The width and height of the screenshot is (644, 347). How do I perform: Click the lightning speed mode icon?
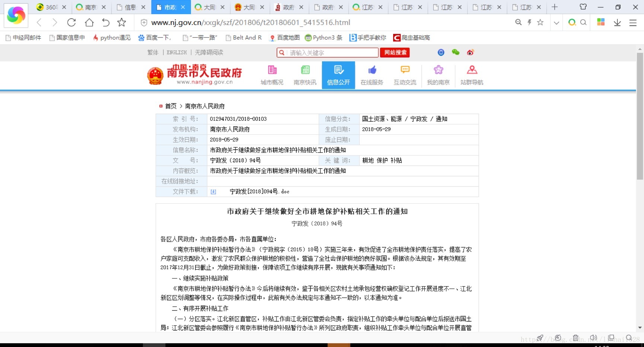(x=529, y=22)
